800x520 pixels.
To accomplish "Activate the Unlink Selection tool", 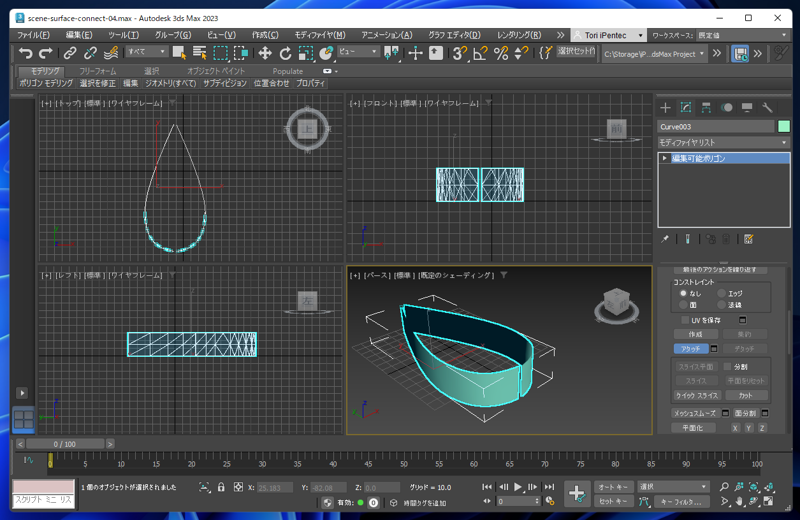I will pyautogui.click(x=90, y=53).
